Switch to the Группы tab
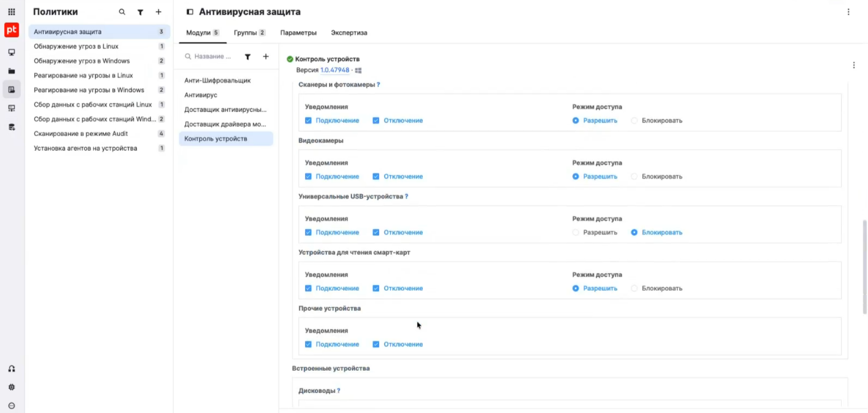 coord(250,33)
